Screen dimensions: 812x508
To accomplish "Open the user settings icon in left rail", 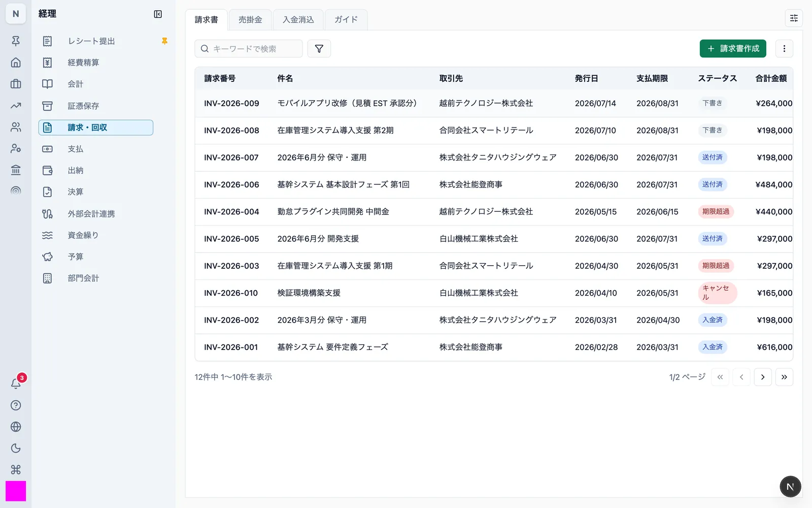I will click(16, 148).
